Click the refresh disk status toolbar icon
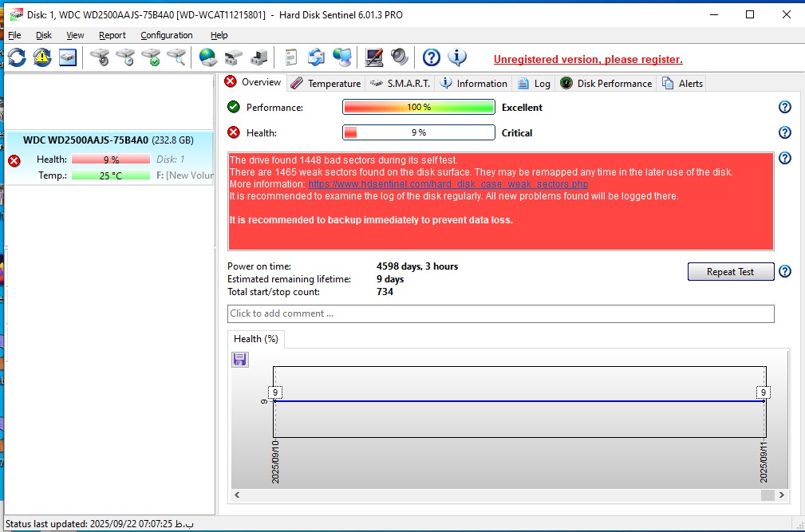The width and height of the screenshot is (805, 532). point(17,57)
